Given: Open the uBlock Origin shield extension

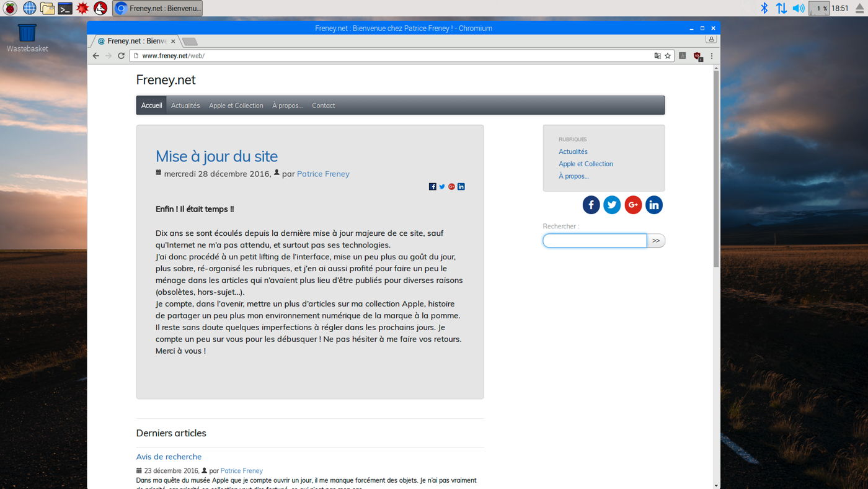Looking at the screenshot, I should pyautogui.click(x=697, y=56).
